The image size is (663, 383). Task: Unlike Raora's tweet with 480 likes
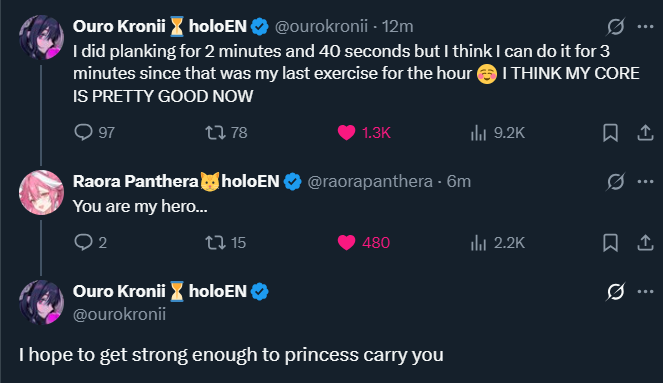346,243
